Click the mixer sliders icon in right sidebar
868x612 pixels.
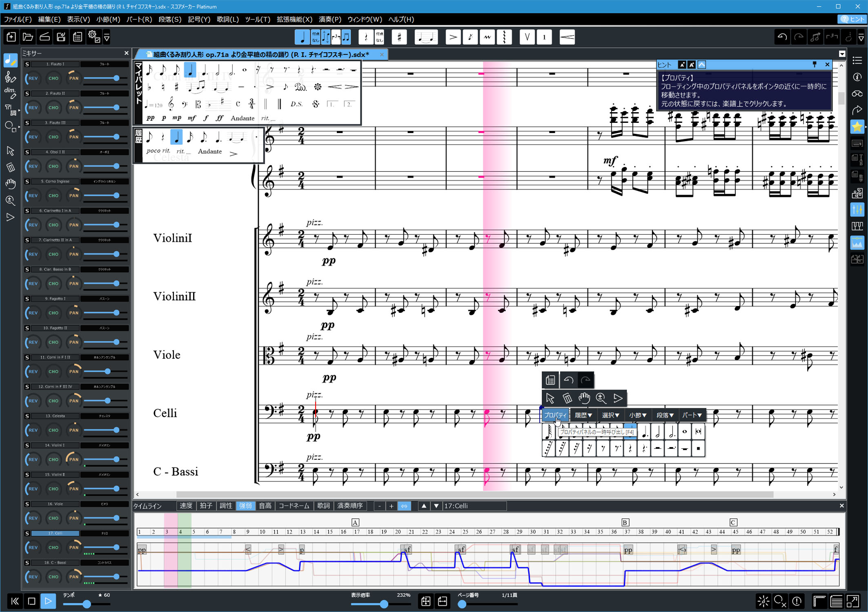point(857,210)
